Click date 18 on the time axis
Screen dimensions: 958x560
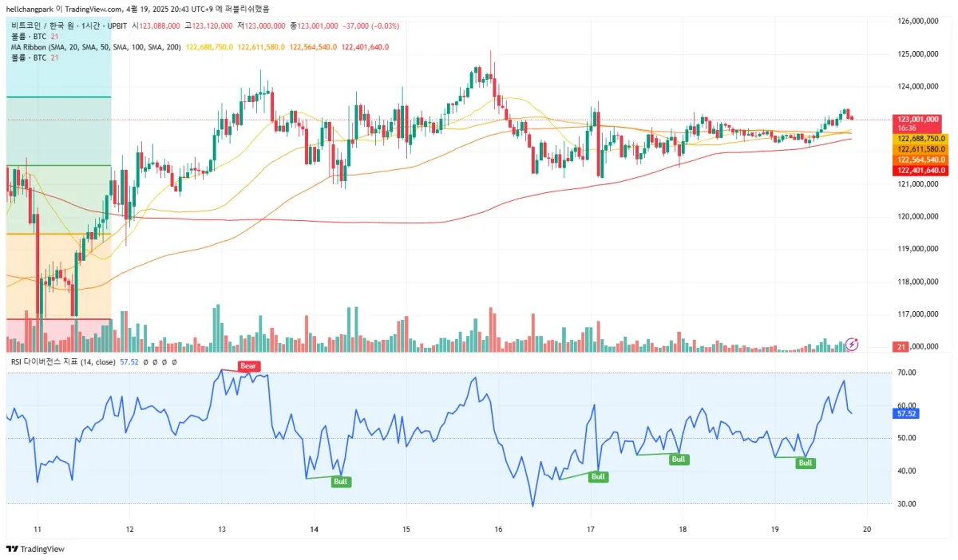click(683, 529)
